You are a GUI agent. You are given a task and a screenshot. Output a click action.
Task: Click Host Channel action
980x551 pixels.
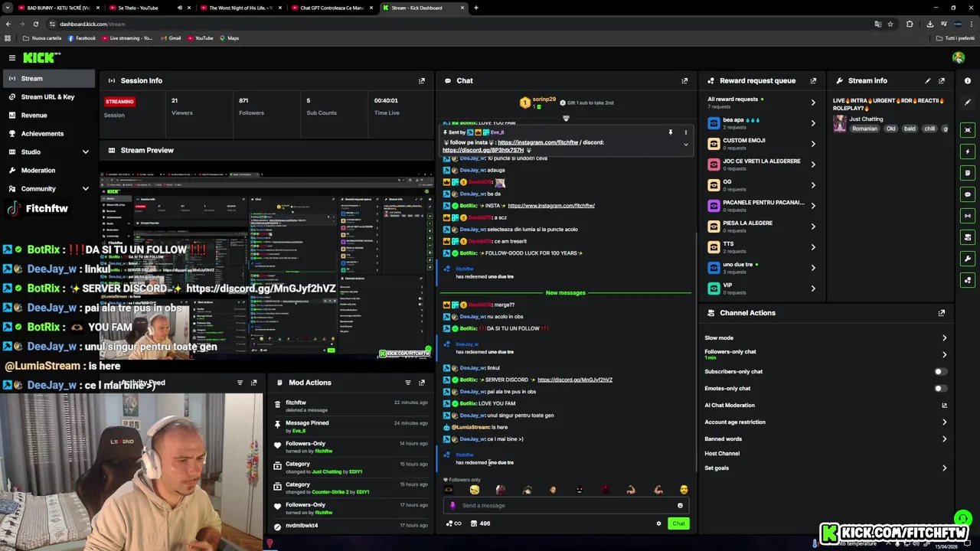[722, 454]
